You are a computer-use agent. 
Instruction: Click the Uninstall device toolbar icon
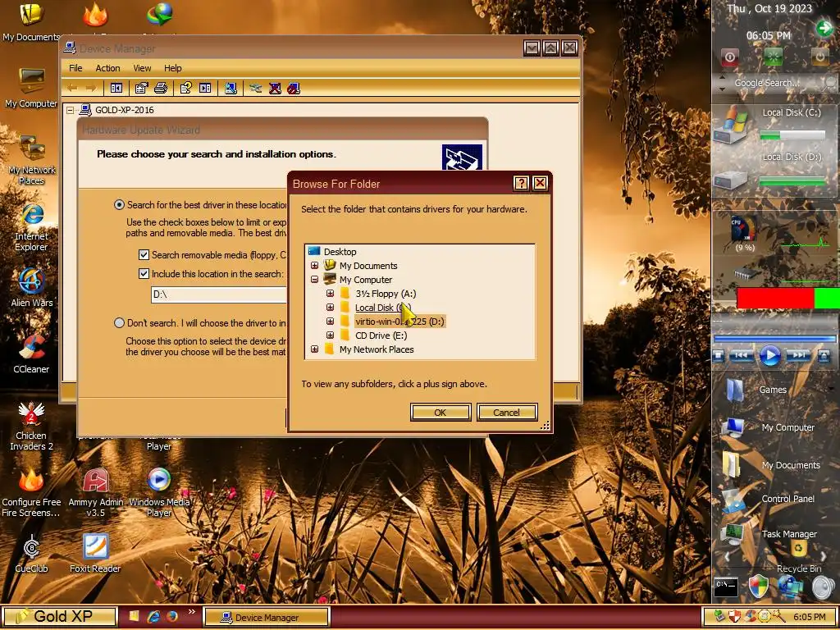275,88
